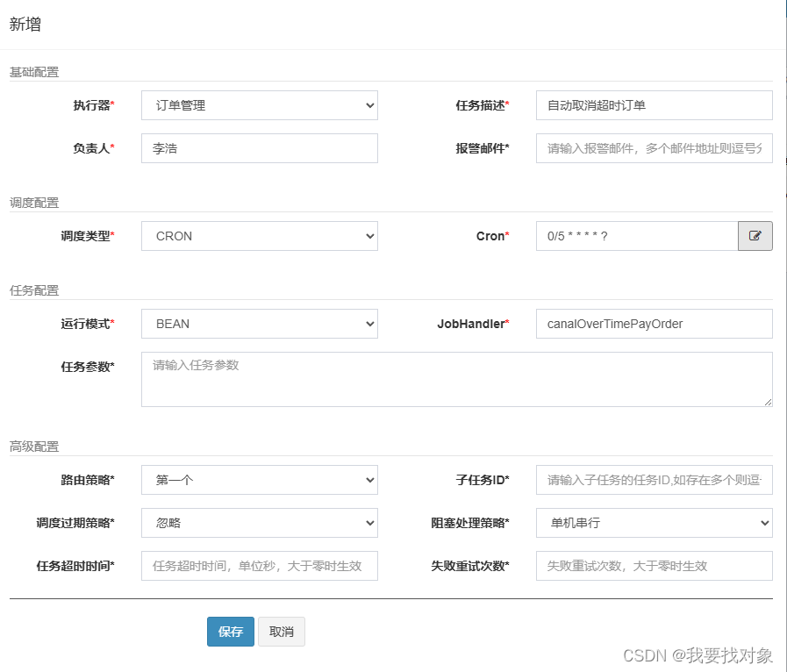Image resolution: width=787 pixels, height=672 pixels.
Task: Open the 运行模式 dropdown showing BEAN
Action: (x=260, y=324)
